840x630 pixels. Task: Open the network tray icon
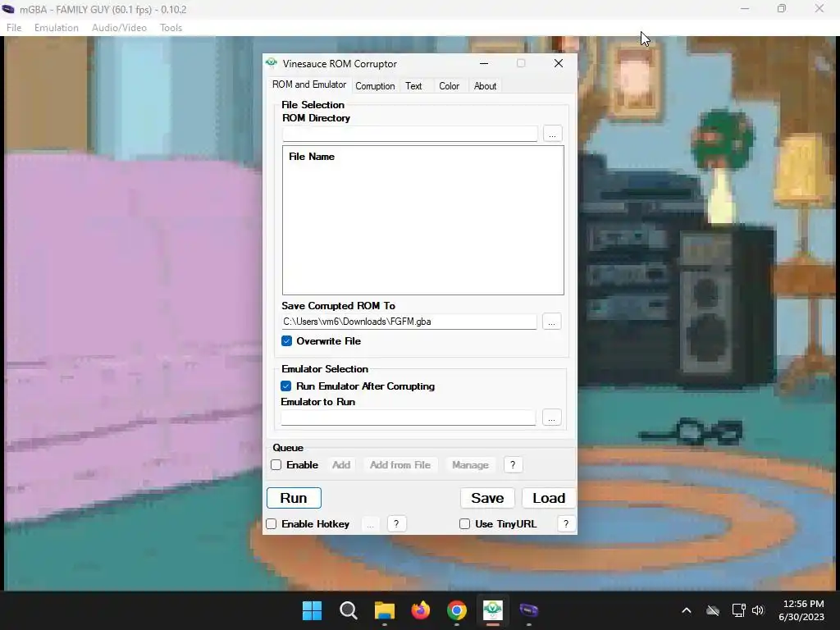tap(738, 610)
